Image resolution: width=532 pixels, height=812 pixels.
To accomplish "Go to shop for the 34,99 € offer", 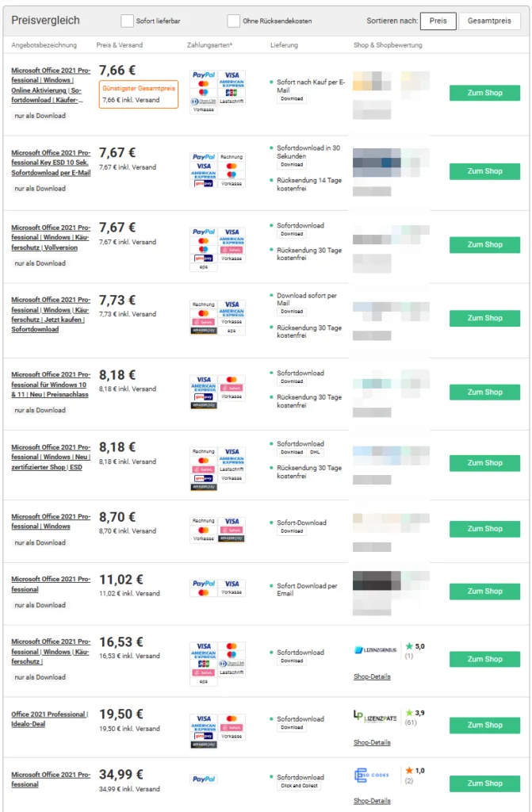I will (x=484, y=783).
